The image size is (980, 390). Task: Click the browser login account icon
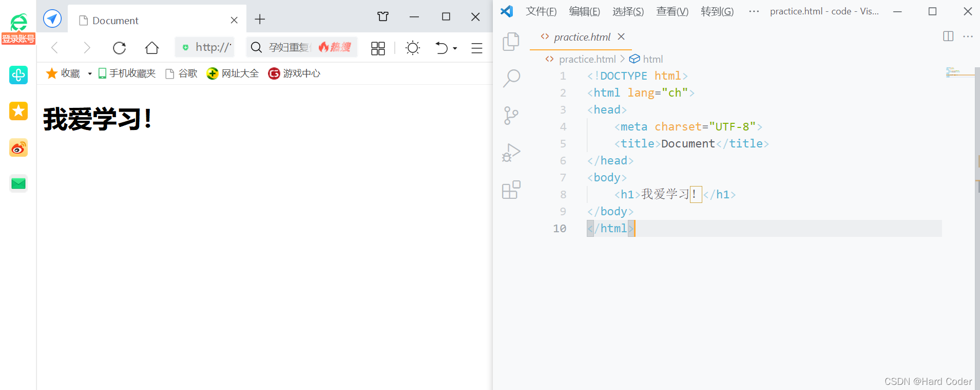(x=18, y=28)
